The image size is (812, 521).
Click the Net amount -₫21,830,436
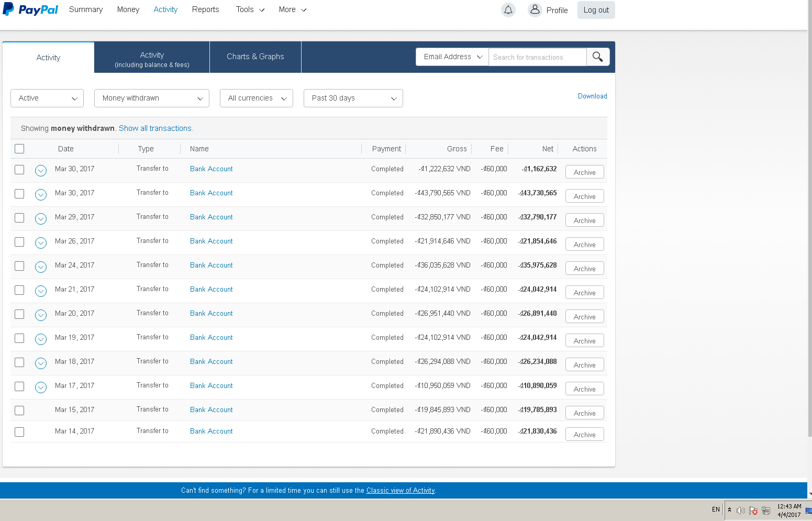[x=538, y=431]
